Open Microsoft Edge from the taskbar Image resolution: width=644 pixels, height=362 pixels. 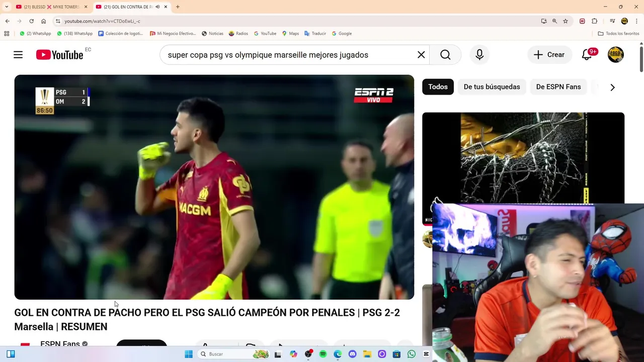coord(338,354)
